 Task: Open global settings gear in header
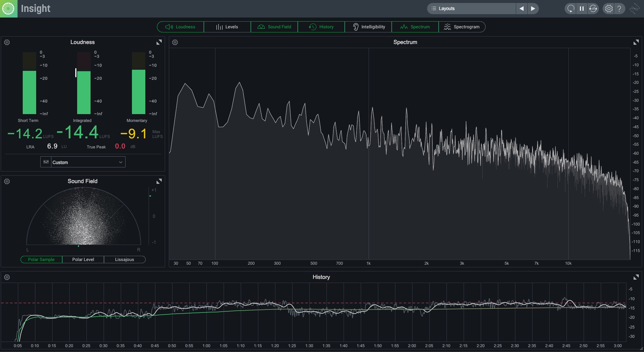coord(609,9)
